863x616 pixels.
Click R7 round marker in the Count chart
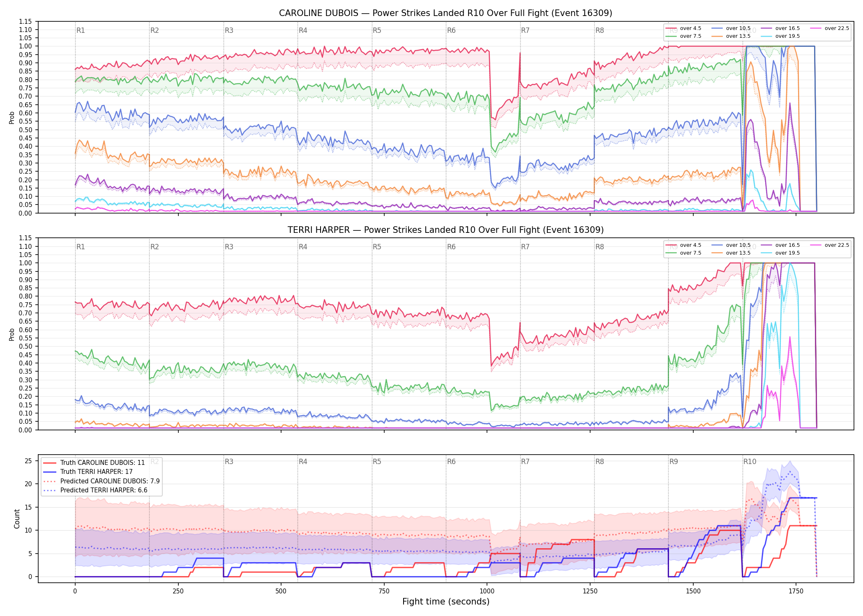(x=525, y=462)
